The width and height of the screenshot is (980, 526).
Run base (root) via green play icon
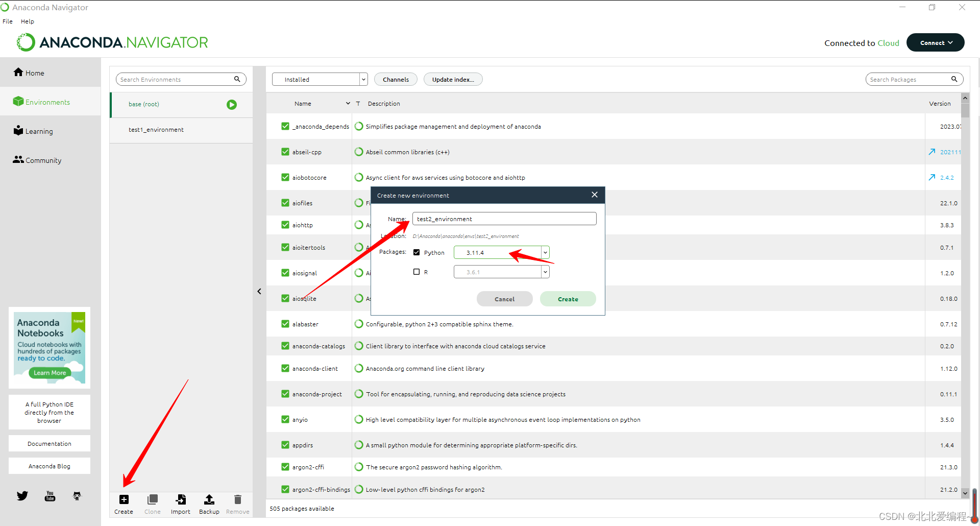click(x=232, y=105)
